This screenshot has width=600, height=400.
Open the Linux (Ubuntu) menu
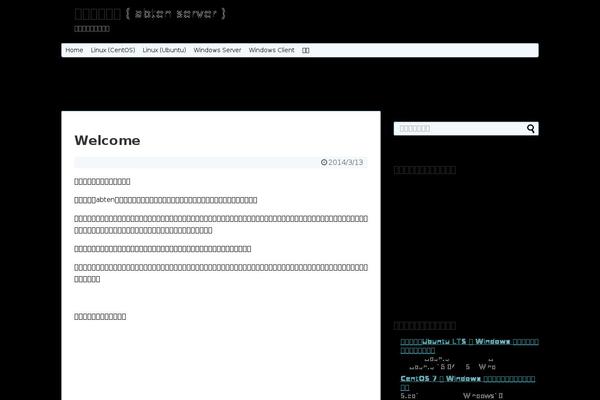pyautogui.click(x=164, y=50)
